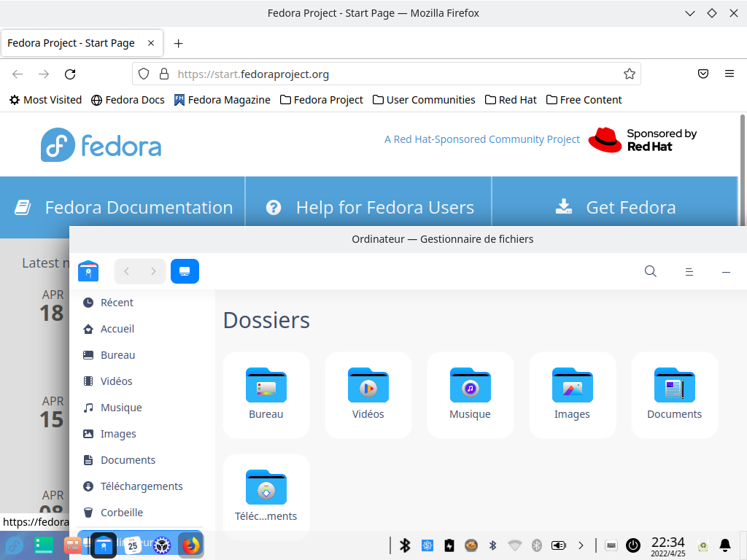Open Fedora Docs bookmark
The width and height of the screenshot is (747, 560).
point(128,100)
